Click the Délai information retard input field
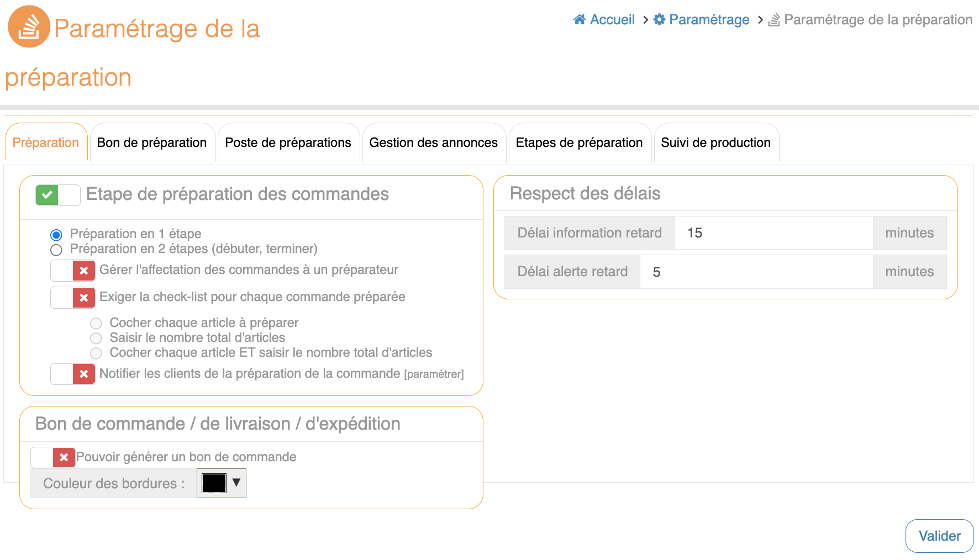Viewport: 979px width, 560px height. tap(773, 233)
